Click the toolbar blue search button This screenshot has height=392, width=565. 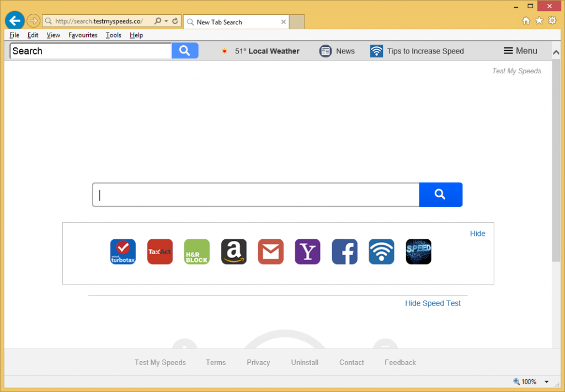click(185, 50)
